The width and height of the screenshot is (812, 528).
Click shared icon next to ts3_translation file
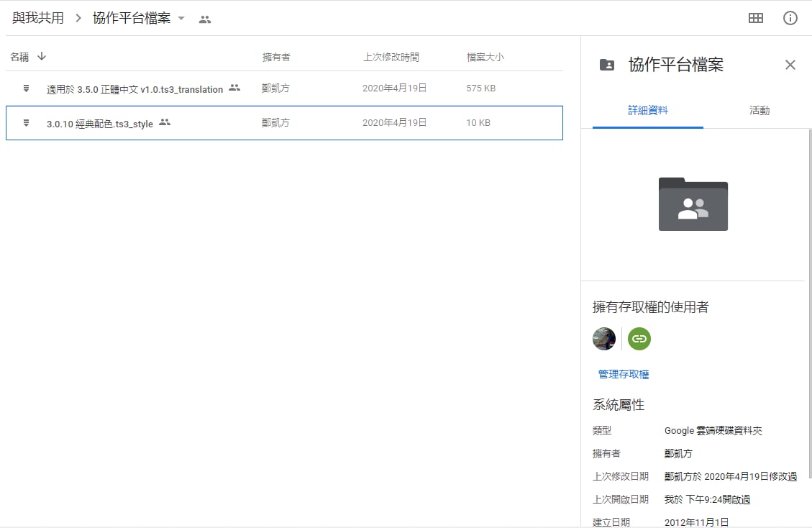234,88
